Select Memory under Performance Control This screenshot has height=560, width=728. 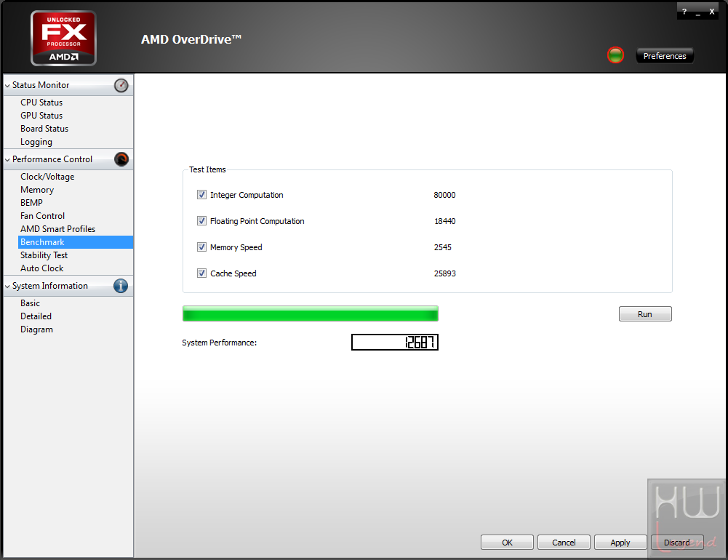(37, 190)
